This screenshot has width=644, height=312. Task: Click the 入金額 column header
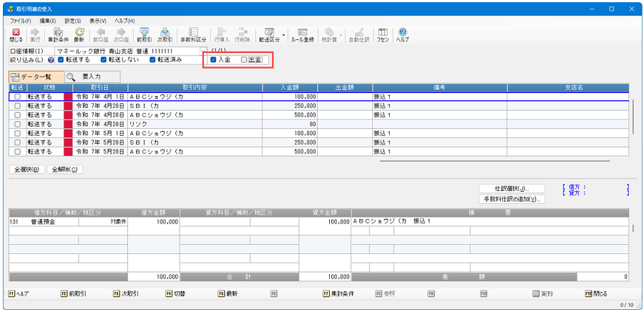pyautogui.click(x=290, y=87)
